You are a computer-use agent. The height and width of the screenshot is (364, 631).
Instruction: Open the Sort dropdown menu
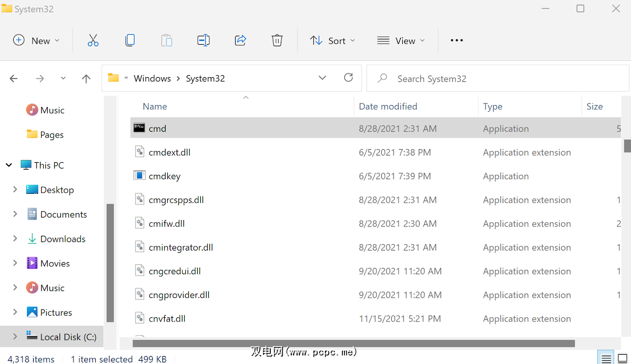click(332, 40)
